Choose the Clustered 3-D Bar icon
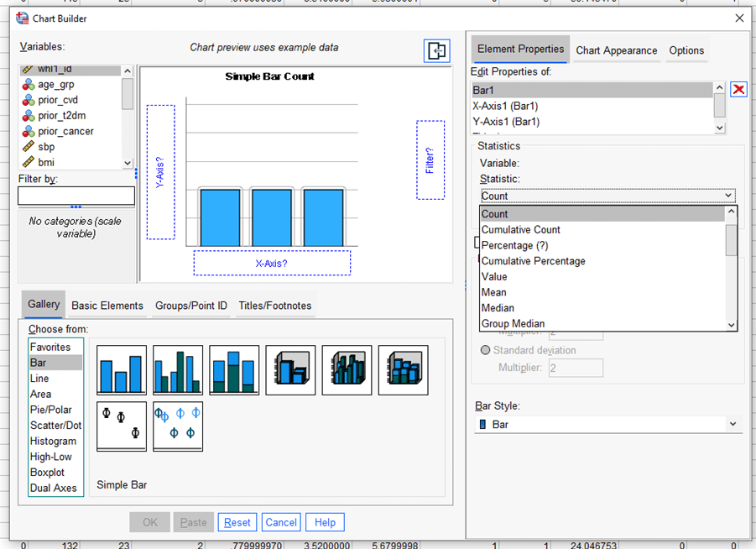Image resolution: width=756 pixels, height=549 pixels. coord(346,369)
